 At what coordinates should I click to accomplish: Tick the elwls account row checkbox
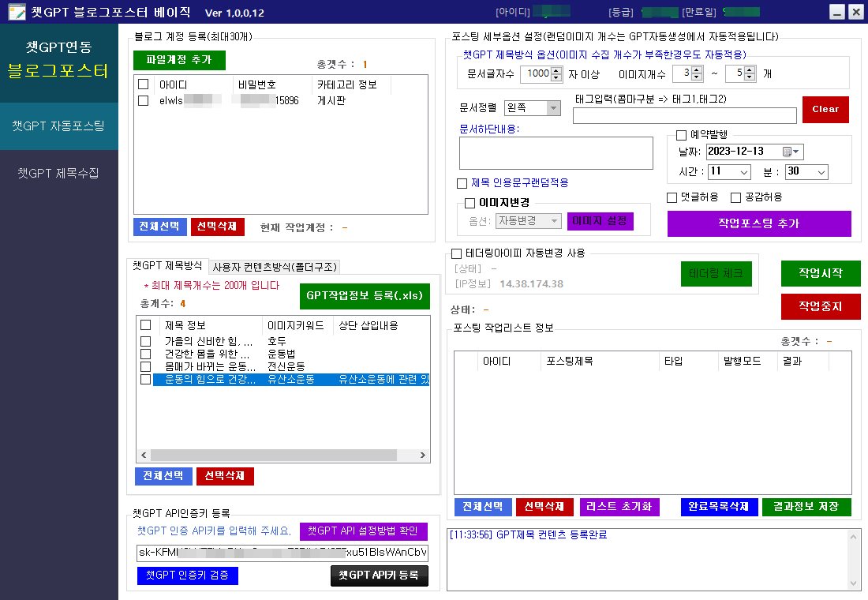pyautogui.click(x=144, y=100)
